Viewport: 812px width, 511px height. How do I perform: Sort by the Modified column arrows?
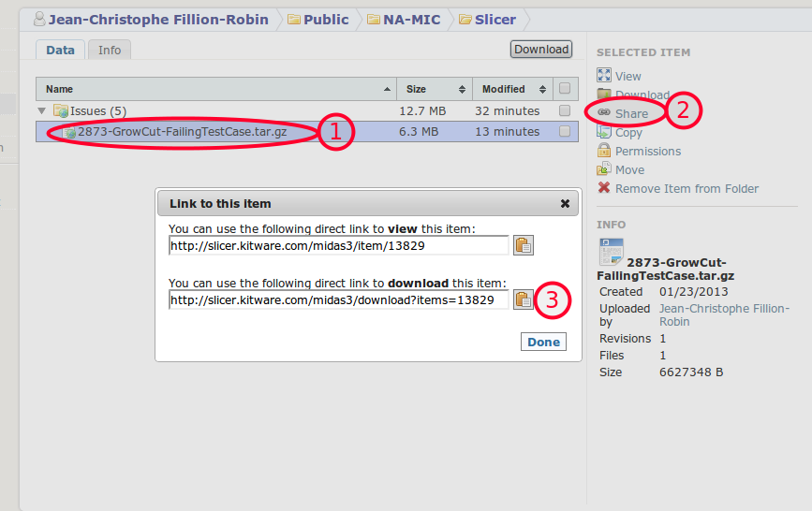541,89
